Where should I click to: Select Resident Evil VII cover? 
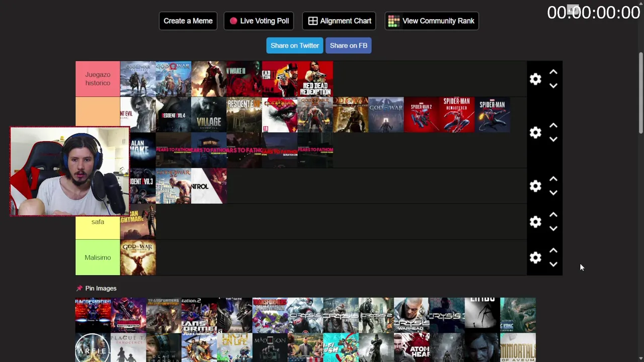(244, 115)
